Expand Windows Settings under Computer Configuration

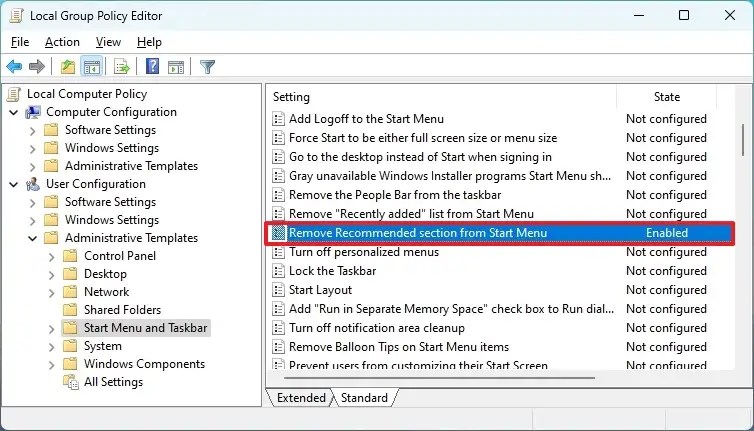pyautogui.click(x=33, y=149)
